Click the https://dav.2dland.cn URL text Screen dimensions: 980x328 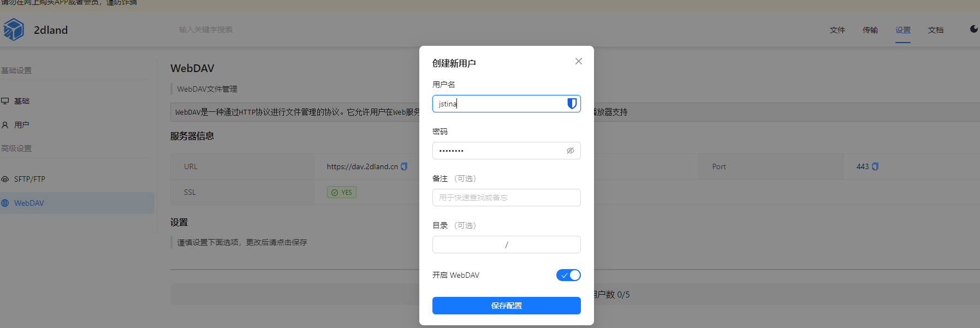pos(363,166)
